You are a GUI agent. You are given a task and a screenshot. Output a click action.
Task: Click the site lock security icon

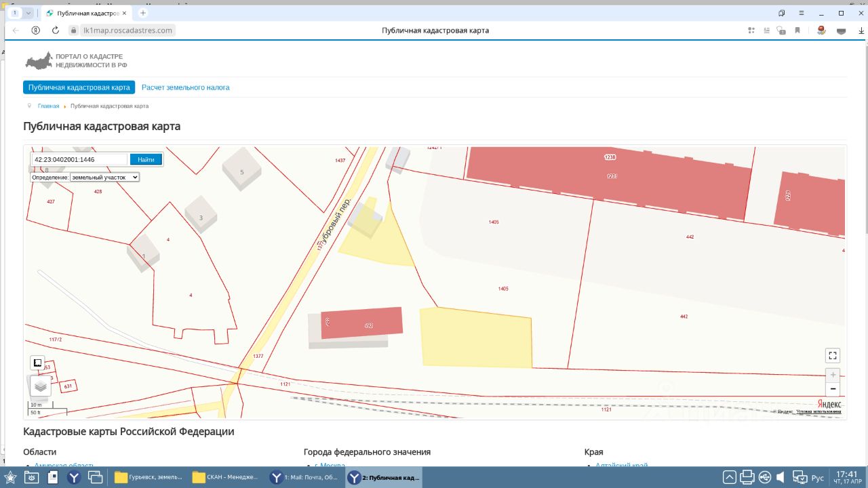74,30
